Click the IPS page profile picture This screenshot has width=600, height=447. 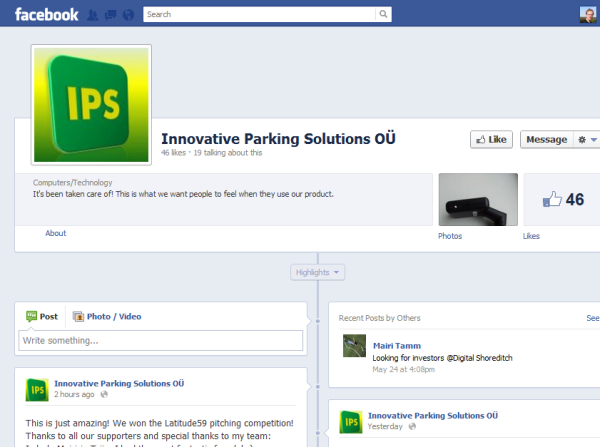coord(91,105)
